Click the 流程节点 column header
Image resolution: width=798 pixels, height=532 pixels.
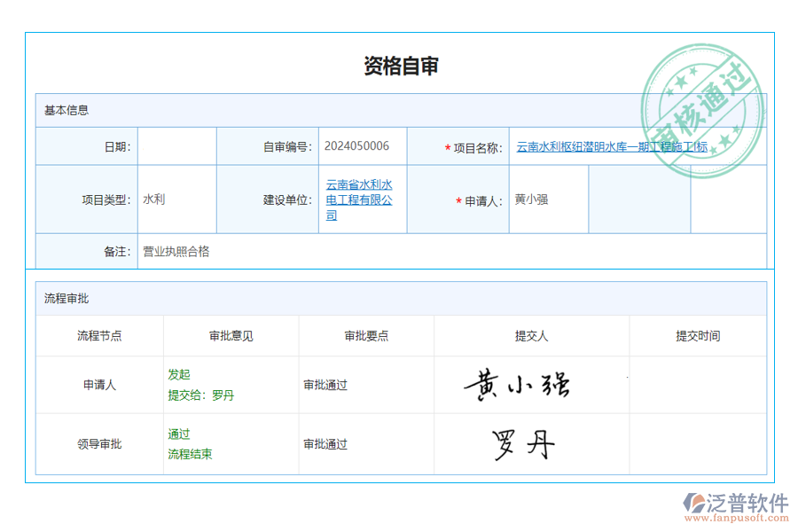pyautogui.click(x=98, y=336)
